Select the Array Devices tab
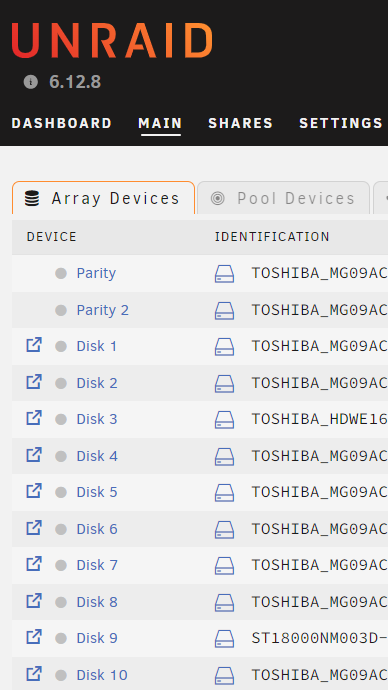The height and width of the screenshot is (690, 388). tap(103, 198)
